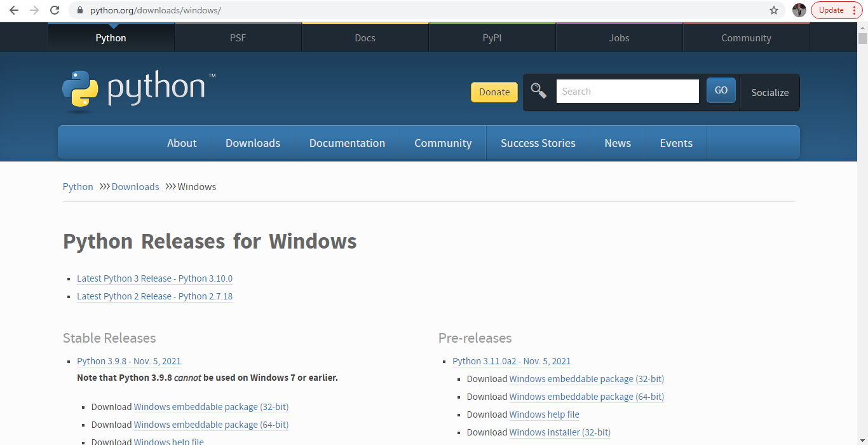Open the Chrome profile avatar

point(799,10)
